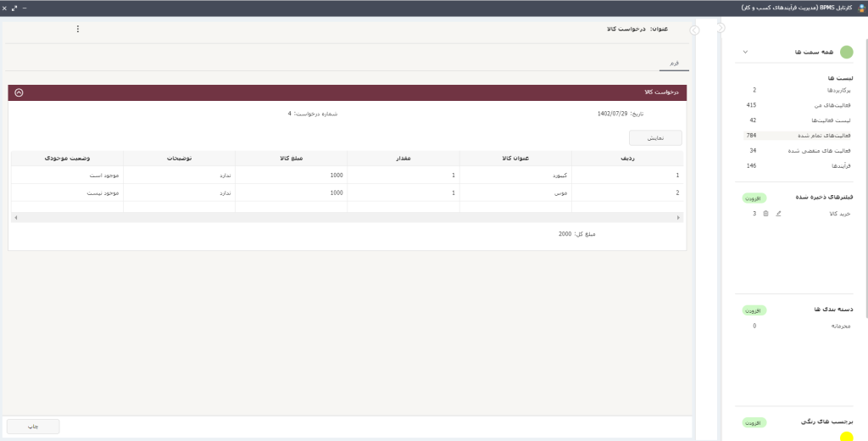Click the expand window arrows icon
This screenshot has width=868, height=441.
(x=14, y=8)
